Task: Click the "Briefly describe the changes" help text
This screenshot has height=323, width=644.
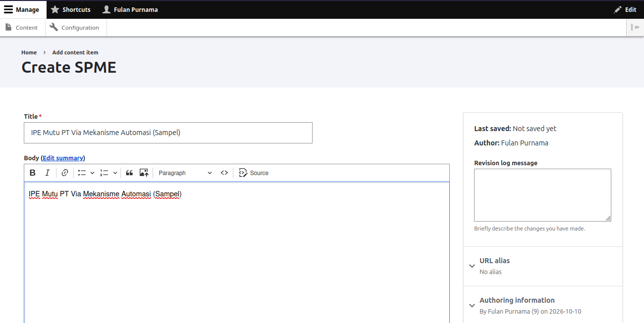Action: point(530,229)
